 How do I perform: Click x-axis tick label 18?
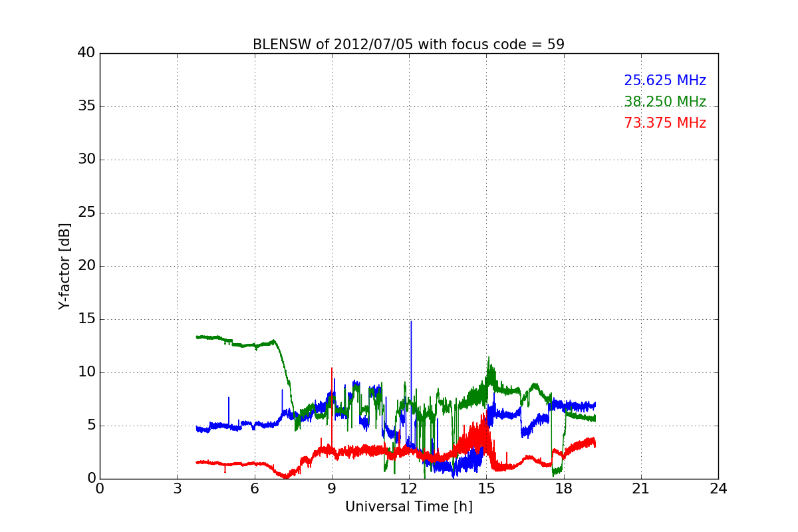click(x=563, y=489)
